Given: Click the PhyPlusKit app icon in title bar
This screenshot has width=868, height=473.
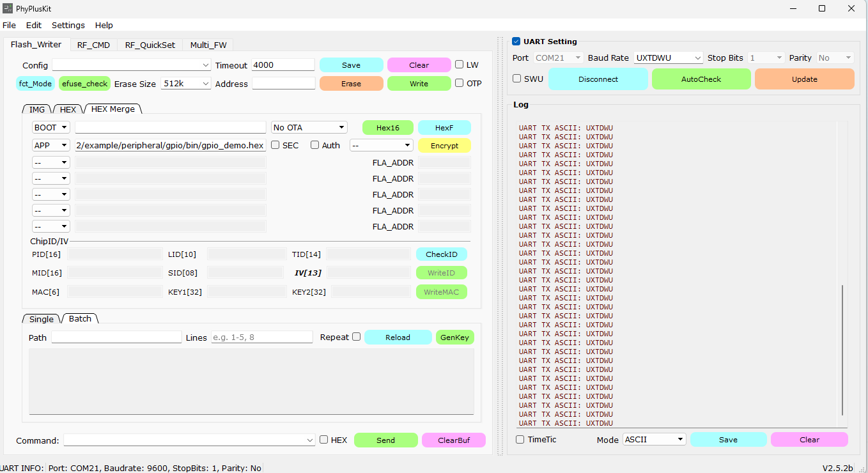Looking at the screenshot, I should click(x=7, y=9).
